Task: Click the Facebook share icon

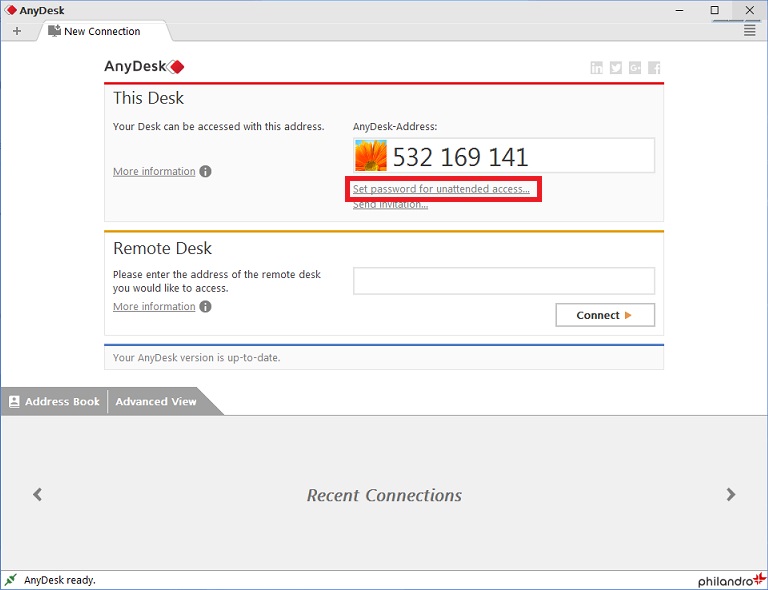Action: pos(654,68)
